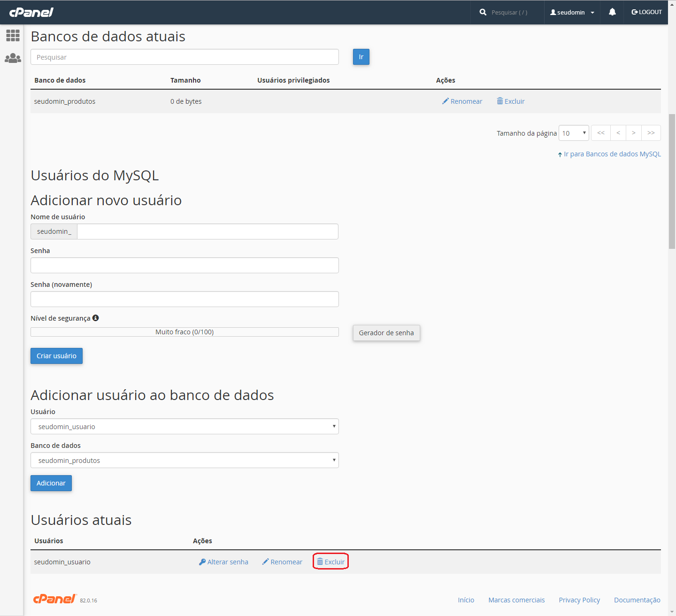This screenshot has height=616, width=676.
Task: Click the password strength meter bar
Action: point(184,332)
